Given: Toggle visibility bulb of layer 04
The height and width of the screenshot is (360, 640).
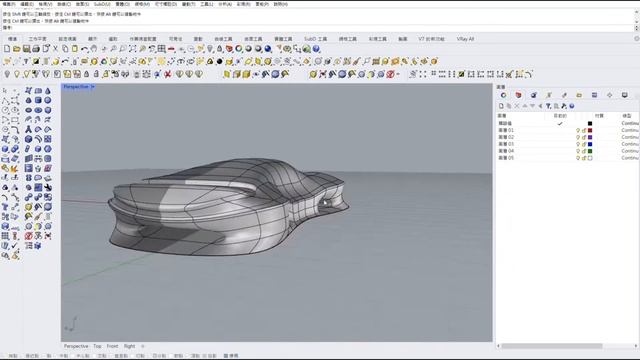Looking at the screenshot, I should pos(578,151).
